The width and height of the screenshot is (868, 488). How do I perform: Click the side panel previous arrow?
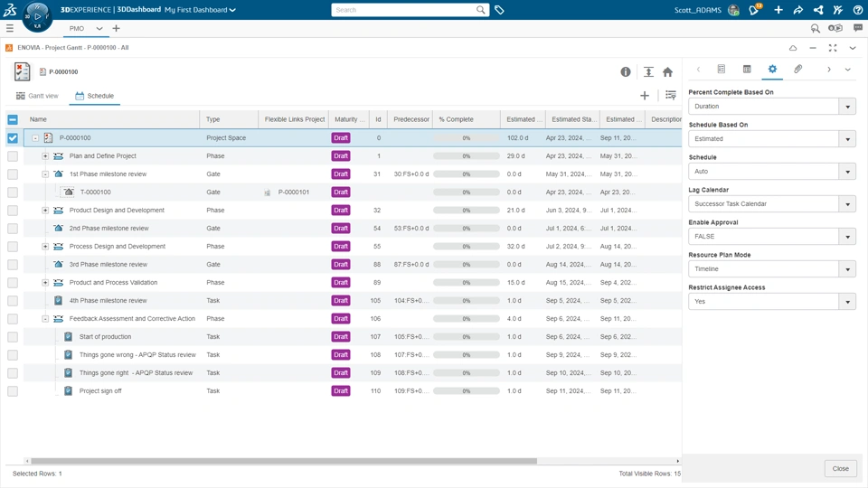tap(698, 70)
